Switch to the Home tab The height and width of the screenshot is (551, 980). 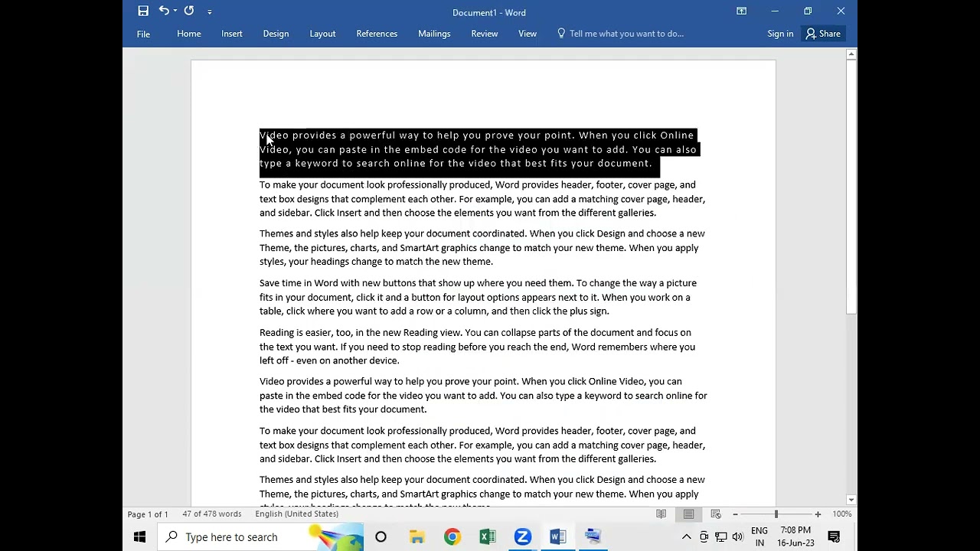point(189,34)
